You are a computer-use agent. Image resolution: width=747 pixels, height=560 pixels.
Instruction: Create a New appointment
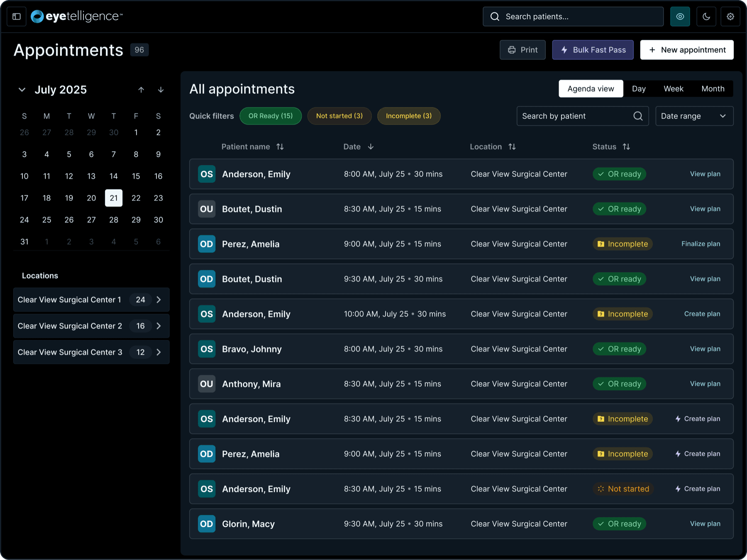click(x=687, y=50)
